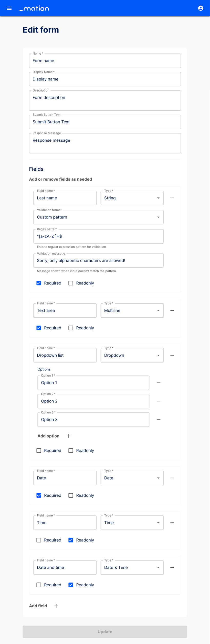Uncheck Readonly for the Time field
Screen dimensions: 210x644
pos(71,540)
